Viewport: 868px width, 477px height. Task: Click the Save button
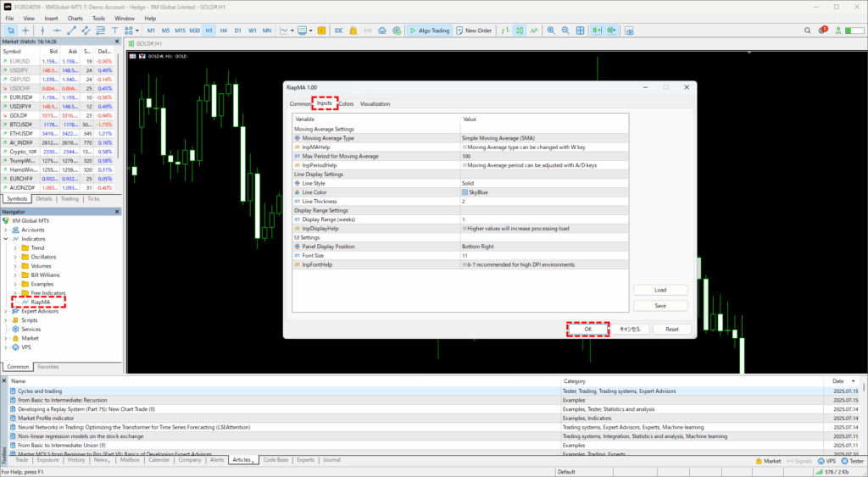click(660, 306)
